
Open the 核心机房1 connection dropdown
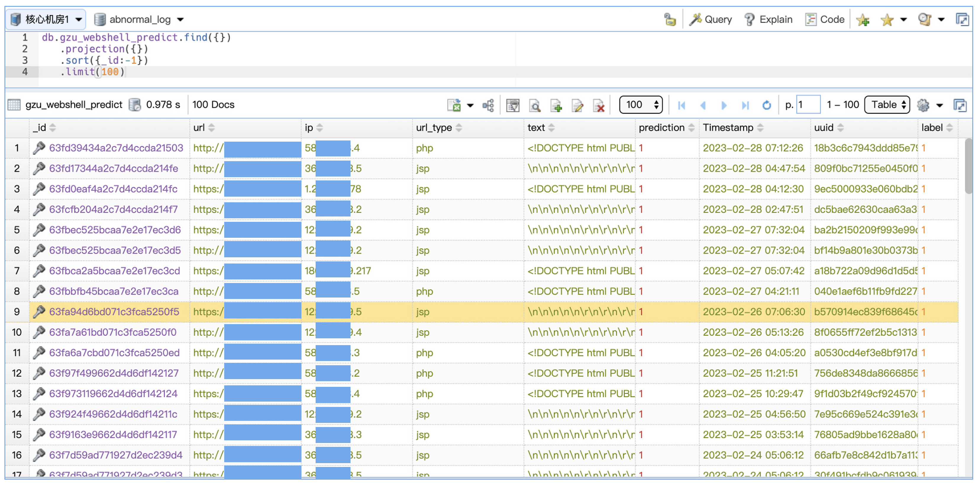point(46,20)
